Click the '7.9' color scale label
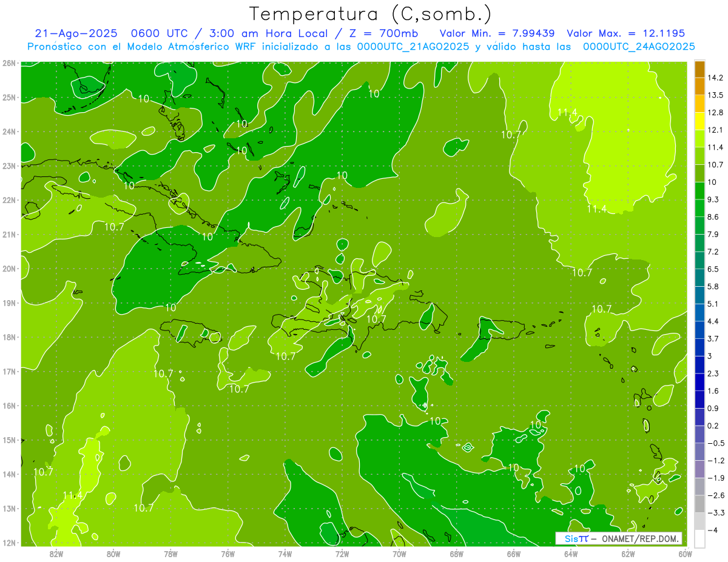The image size is (728, 562). click(x=713, y=235)
